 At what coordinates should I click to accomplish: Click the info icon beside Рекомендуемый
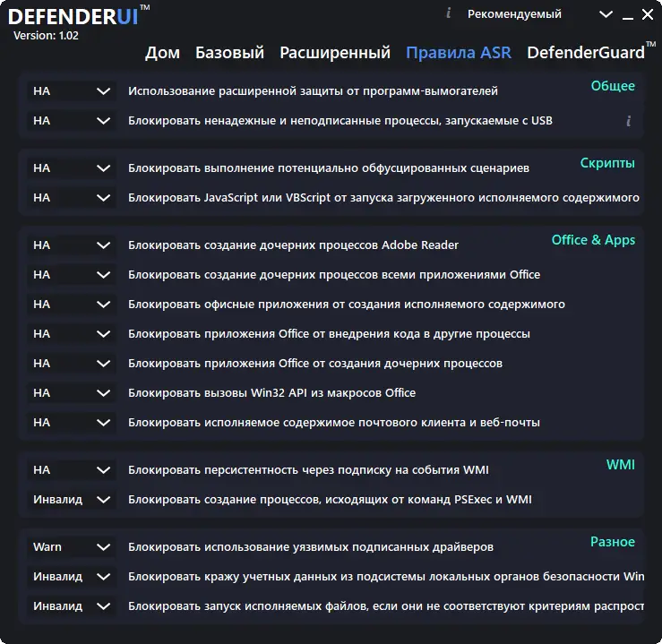pos(449,13)
